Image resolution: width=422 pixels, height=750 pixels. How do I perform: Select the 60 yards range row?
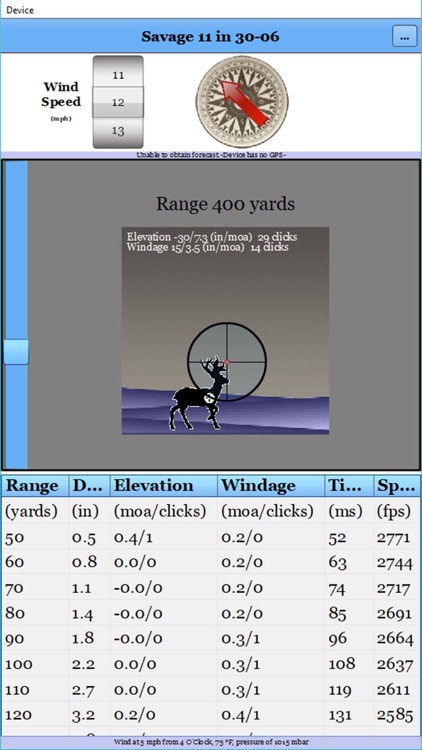coord(211,562)
